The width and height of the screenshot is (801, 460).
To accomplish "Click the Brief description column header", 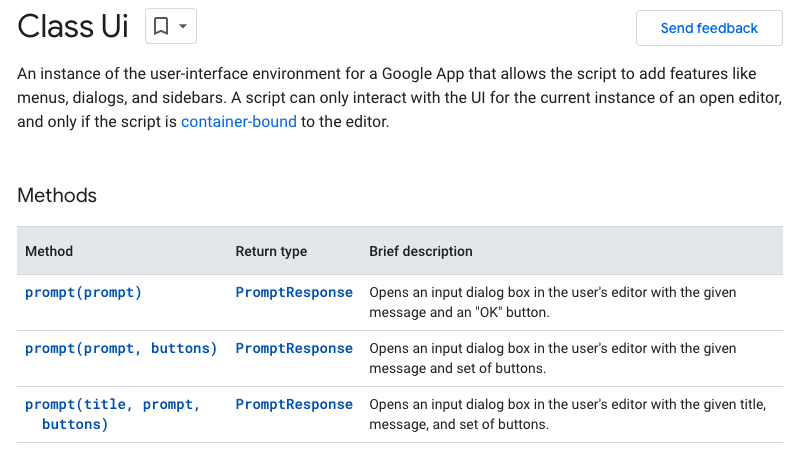I will (420, 251).
